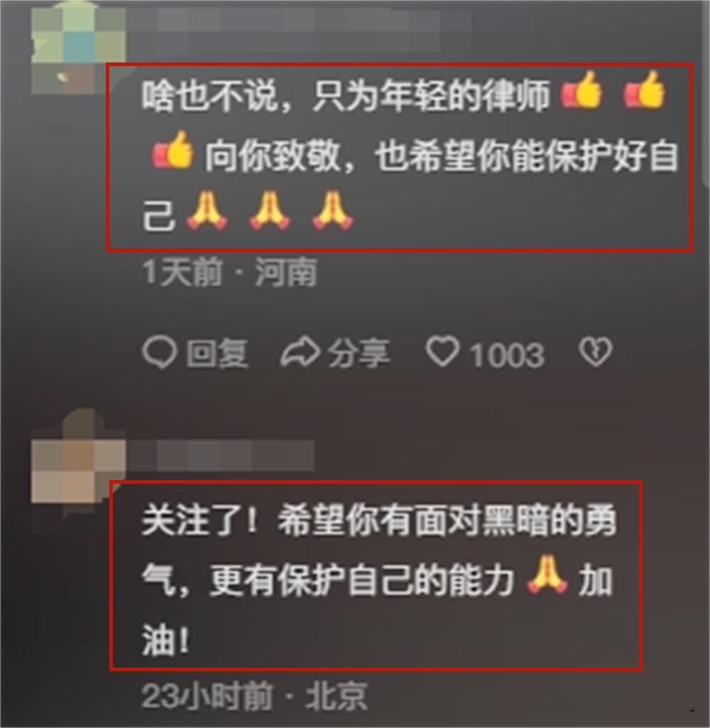Select the 1天前 · 河南 timestamp
The image size is (710, 728).
(x=229, y=271)
